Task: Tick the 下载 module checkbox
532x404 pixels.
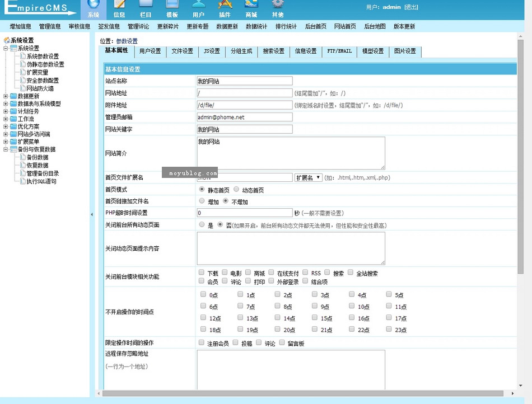Action: [202, 272]
